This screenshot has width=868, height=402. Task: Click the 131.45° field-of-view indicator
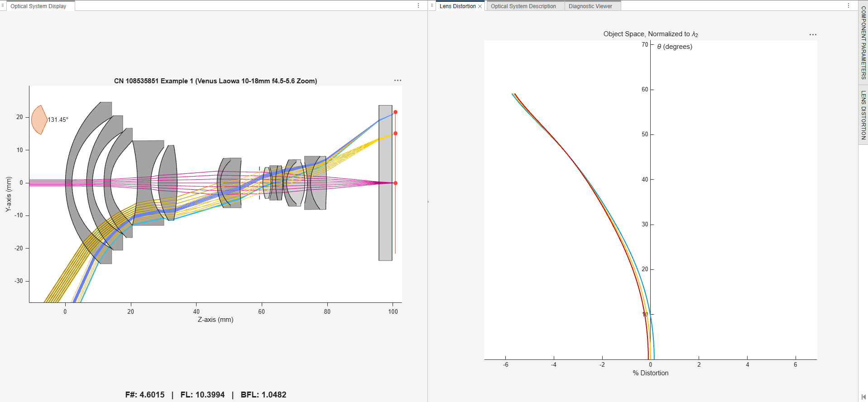(x=49, y=120)
